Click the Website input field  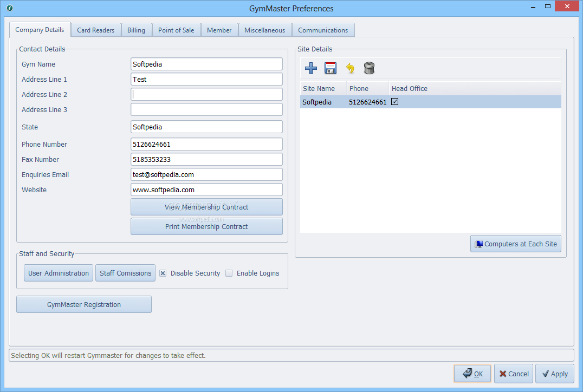pos(206,190)
